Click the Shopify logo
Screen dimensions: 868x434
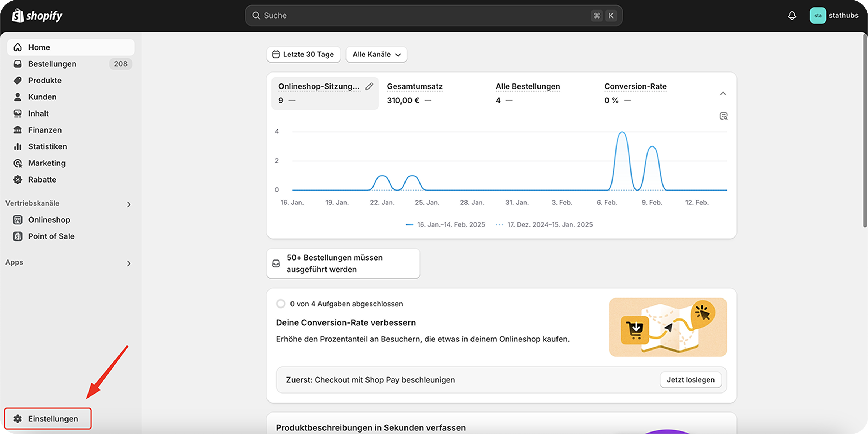pyautogui.click(x=37, y=15)
